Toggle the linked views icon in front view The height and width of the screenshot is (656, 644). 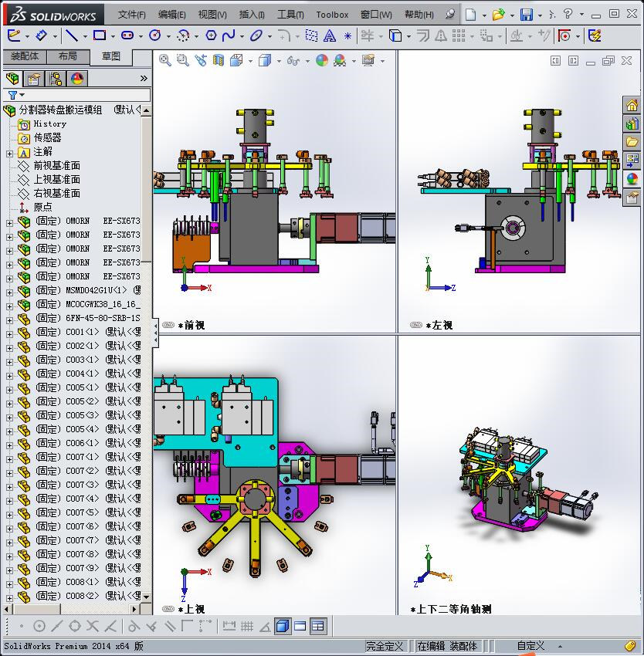(x=168, y=325)
